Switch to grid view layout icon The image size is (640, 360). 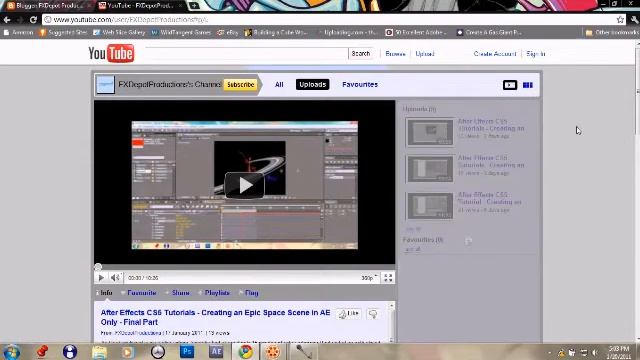528,85
